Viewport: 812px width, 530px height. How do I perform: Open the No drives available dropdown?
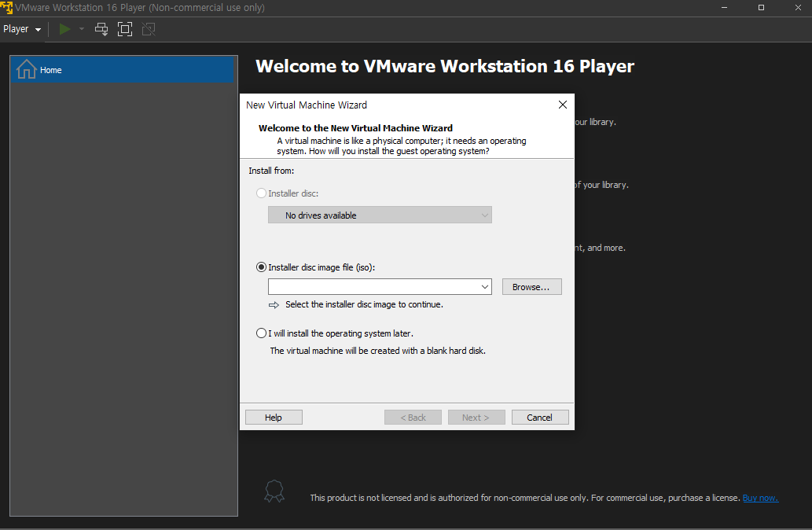click(x=380, y=215)
